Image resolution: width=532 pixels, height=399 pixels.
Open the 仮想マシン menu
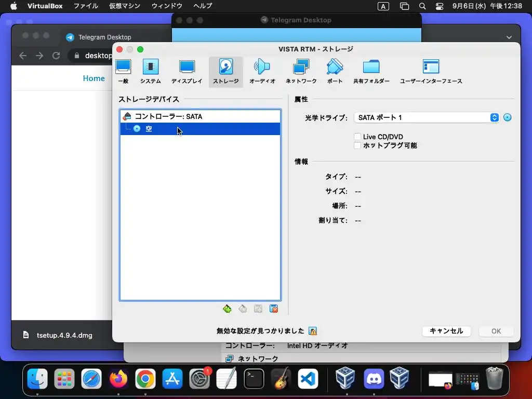coord(125,6)
